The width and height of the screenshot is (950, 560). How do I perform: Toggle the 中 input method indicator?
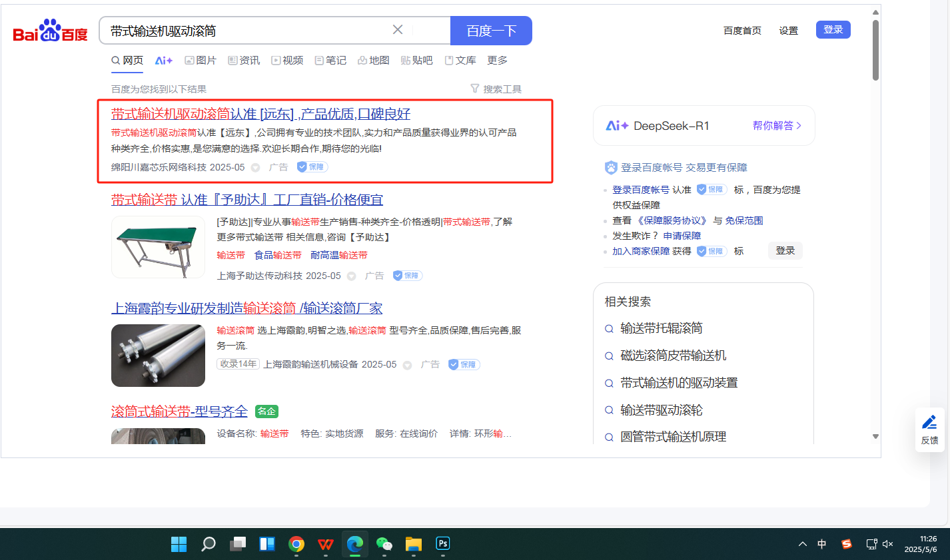[822, 544]
